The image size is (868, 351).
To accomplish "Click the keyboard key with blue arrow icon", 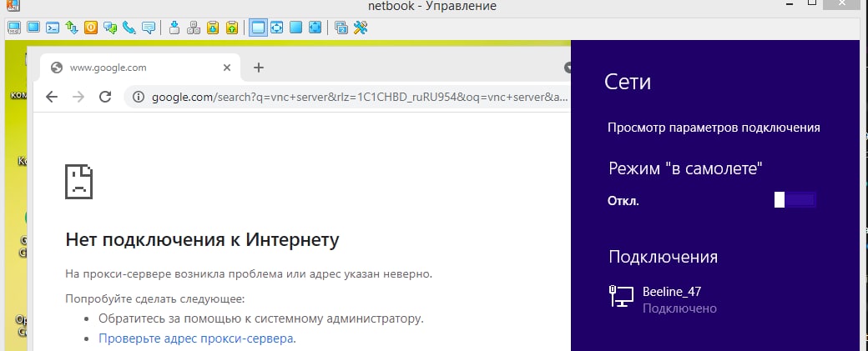I will point(174,27).
